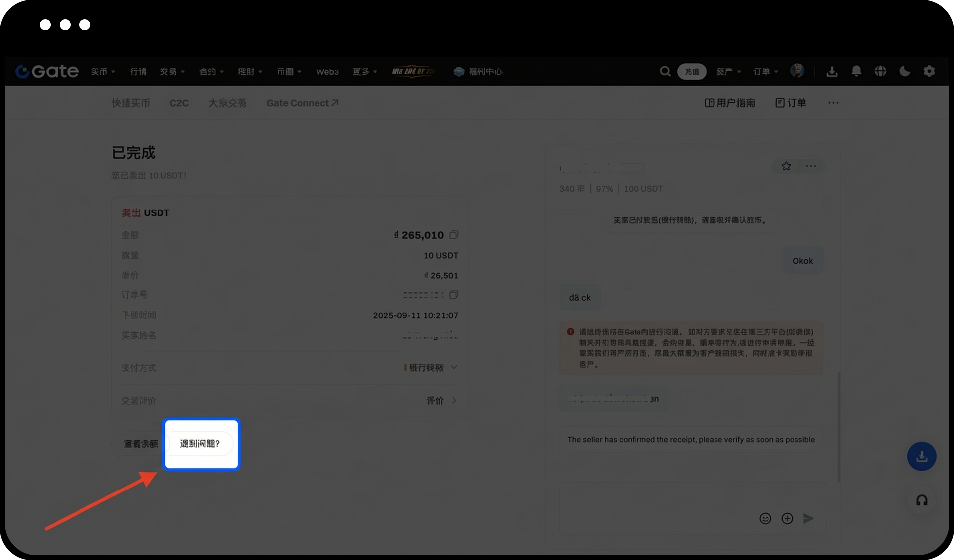Image resolution: width=954 pixels, height=560 pixels.
Task: Open the 买币 dropdown menu
Action: [103, 72]
